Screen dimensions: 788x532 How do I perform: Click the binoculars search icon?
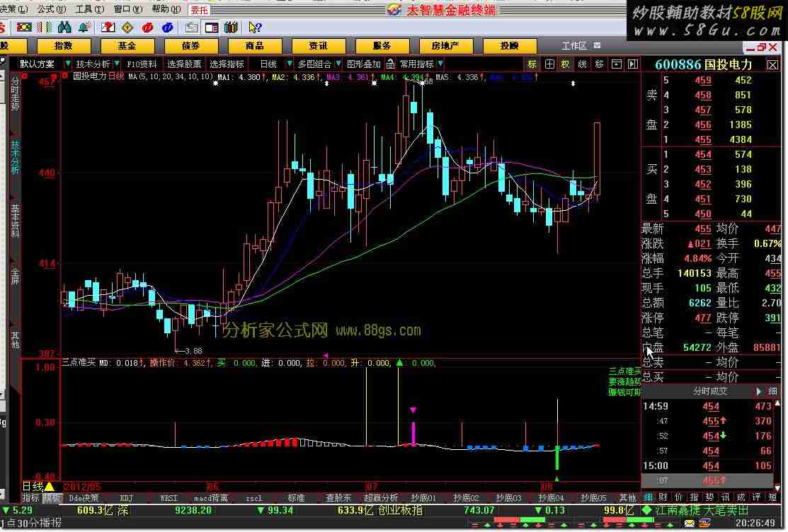pos(65,28)
